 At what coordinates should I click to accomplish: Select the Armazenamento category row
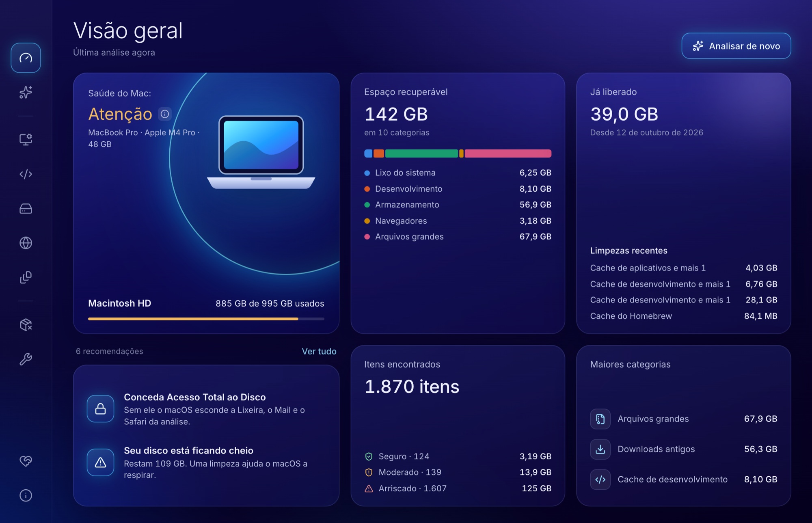tap(458, 205)
